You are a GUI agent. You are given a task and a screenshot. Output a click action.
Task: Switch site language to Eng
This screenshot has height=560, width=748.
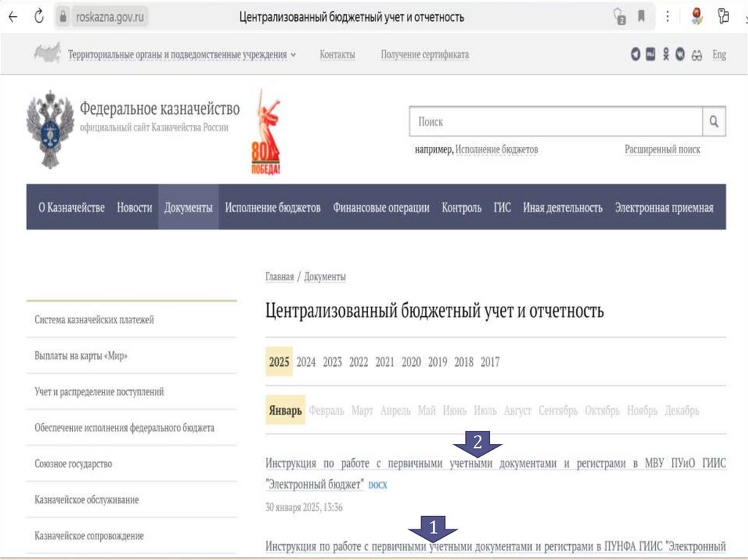point(719,55)
